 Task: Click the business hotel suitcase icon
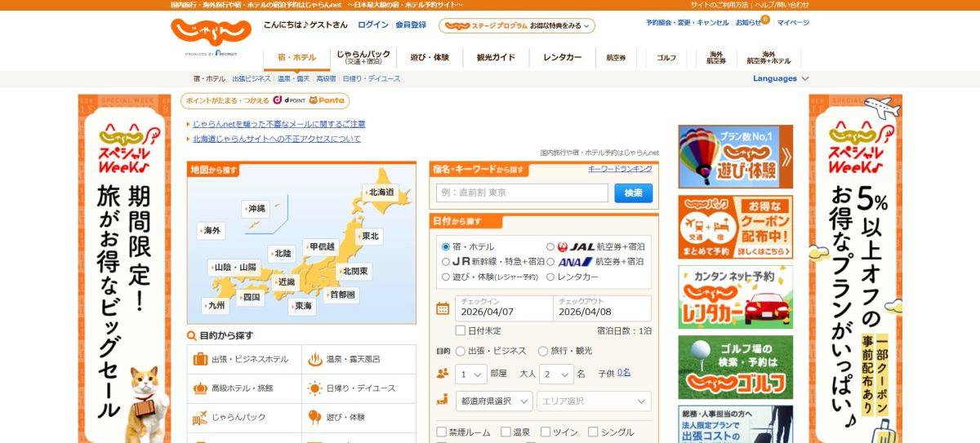(x=200, y=359)
